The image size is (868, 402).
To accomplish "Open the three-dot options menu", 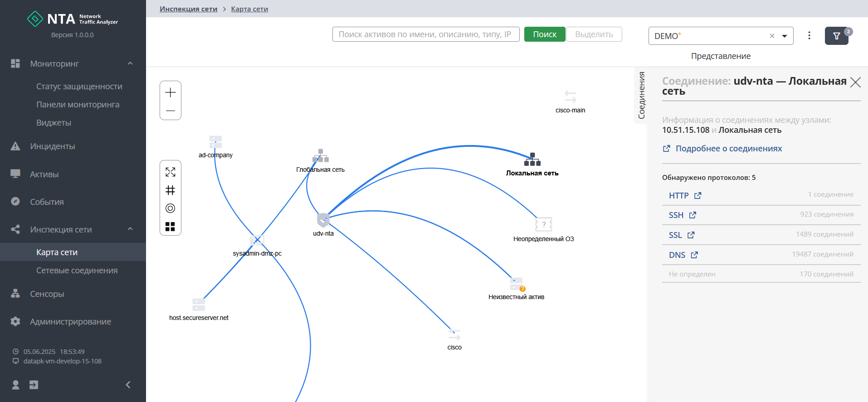I will pos(809,35).
